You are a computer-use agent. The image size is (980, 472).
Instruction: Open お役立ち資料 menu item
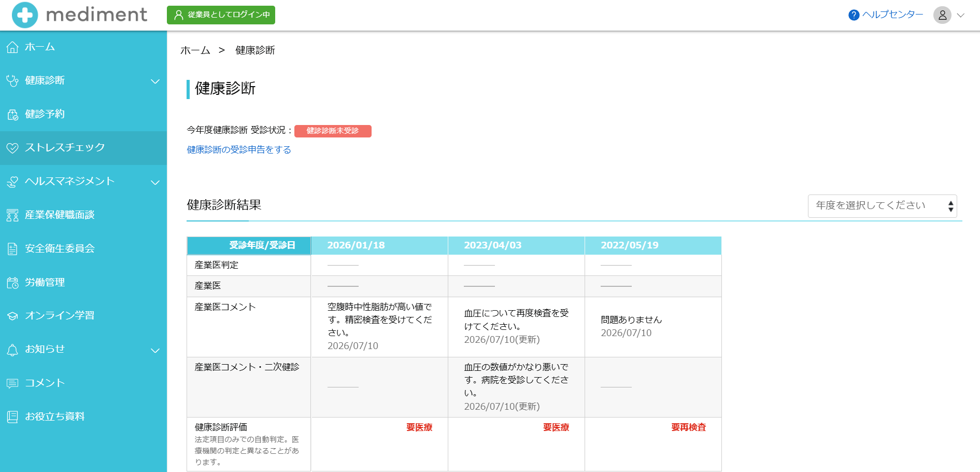pos(83,417)
